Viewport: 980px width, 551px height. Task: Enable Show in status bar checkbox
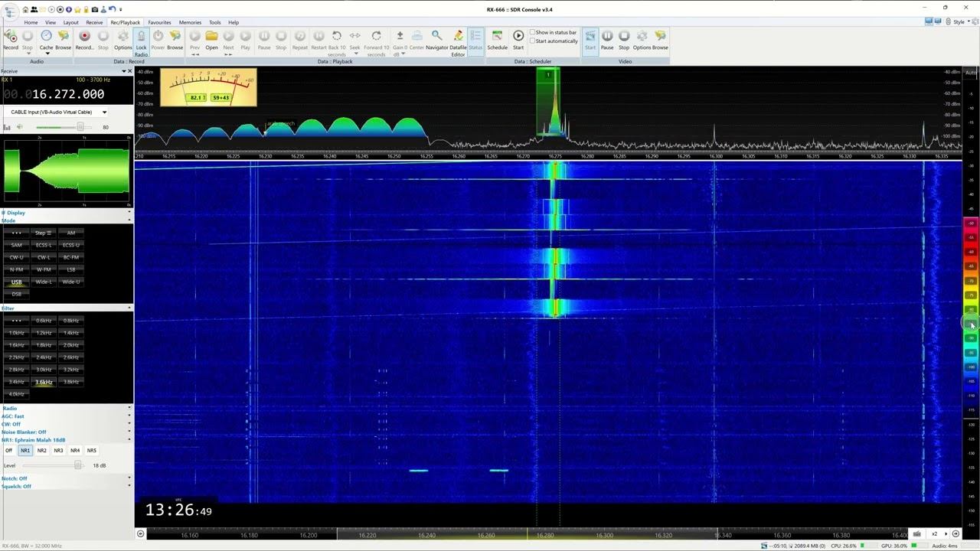click(533, 33)
